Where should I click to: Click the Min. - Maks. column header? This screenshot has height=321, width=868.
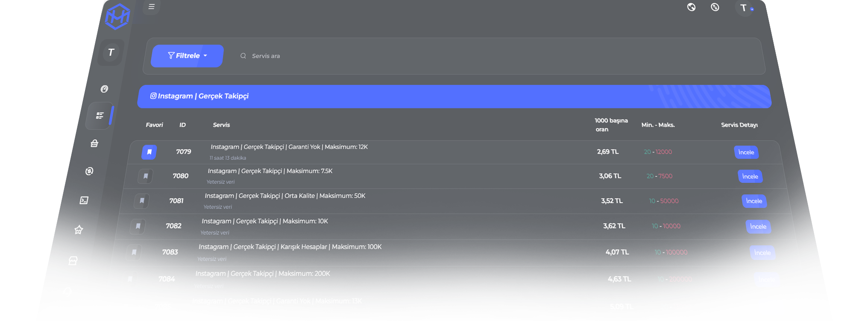658,125
